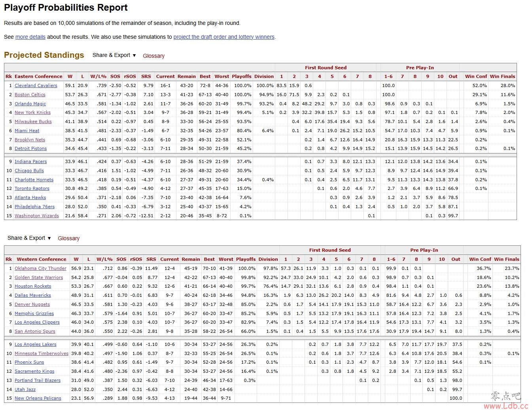Screen dimensions: 532x410
Task: Open the Boston Celtics team link
Action: click(30, 95)
